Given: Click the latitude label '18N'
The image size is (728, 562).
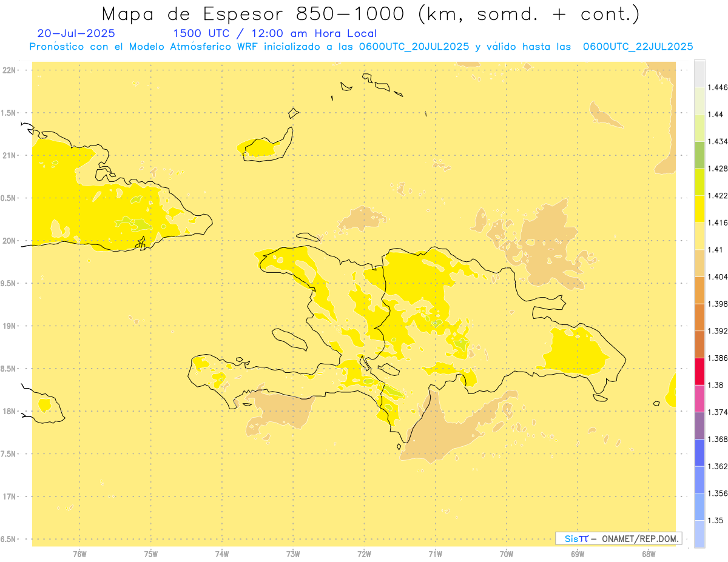Looking at the screenshot, I should click(9, 411).
